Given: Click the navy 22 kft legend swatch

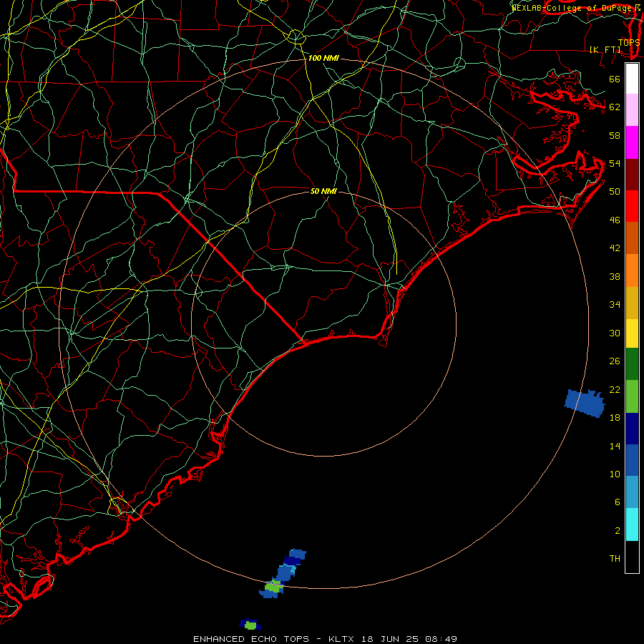Looking at the screenshot, I should tap(632, 429).
